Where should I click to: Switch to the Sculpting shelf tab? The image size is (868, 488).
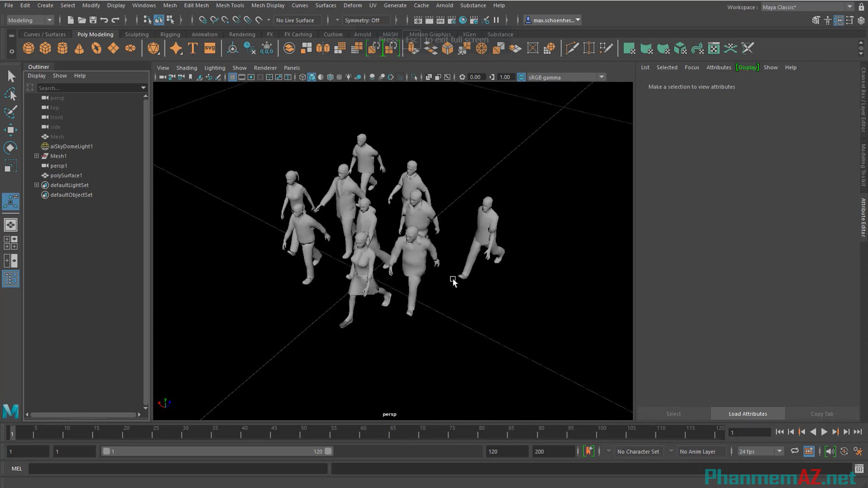click(x=137, y=34)
